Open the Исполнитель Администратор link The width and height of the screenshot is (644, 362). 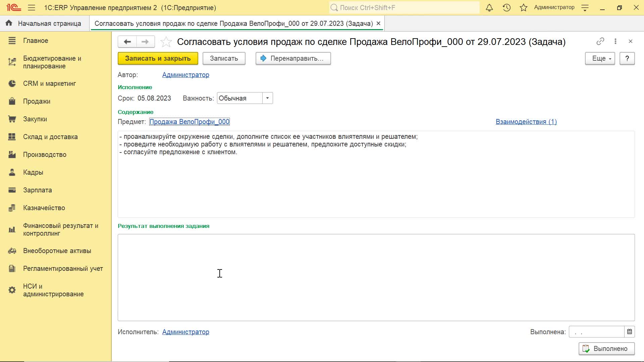coord(186,332)
